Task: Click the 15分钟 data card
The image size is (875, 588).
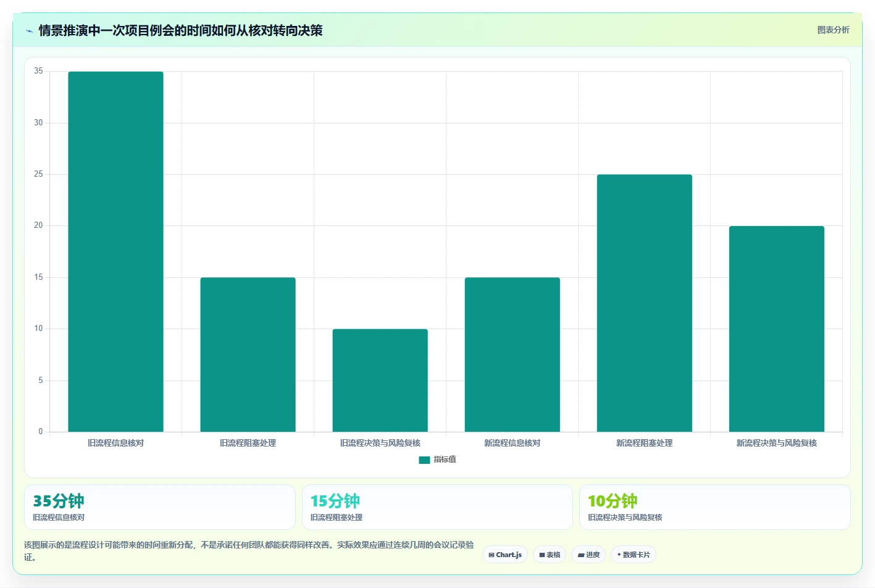Action: pos(437,507)
